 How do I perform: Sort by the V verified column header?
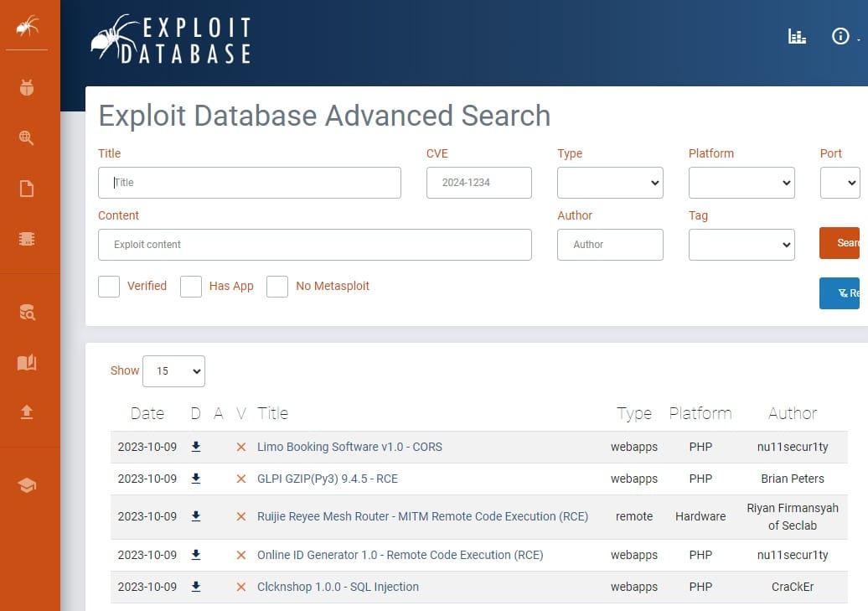240,413
